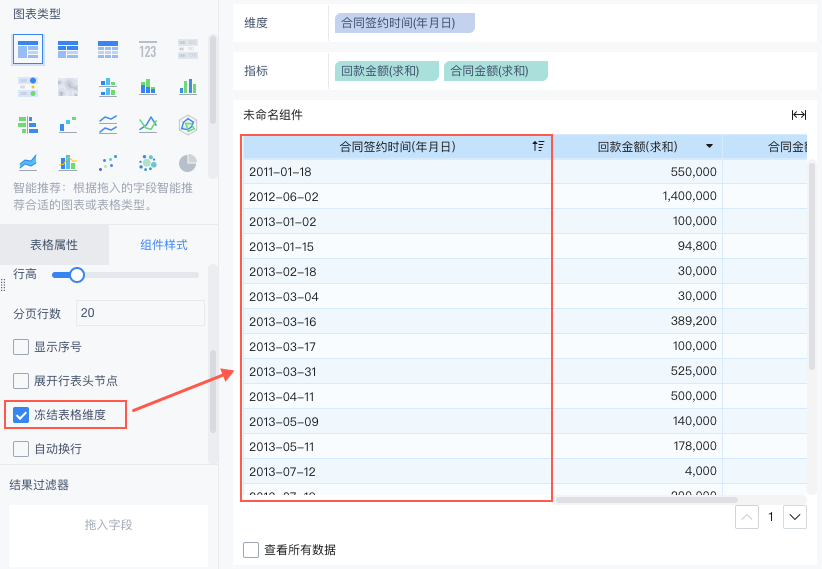The image size is (822, 569).
Task: Select the radar chart type
Action: [188, 125]
